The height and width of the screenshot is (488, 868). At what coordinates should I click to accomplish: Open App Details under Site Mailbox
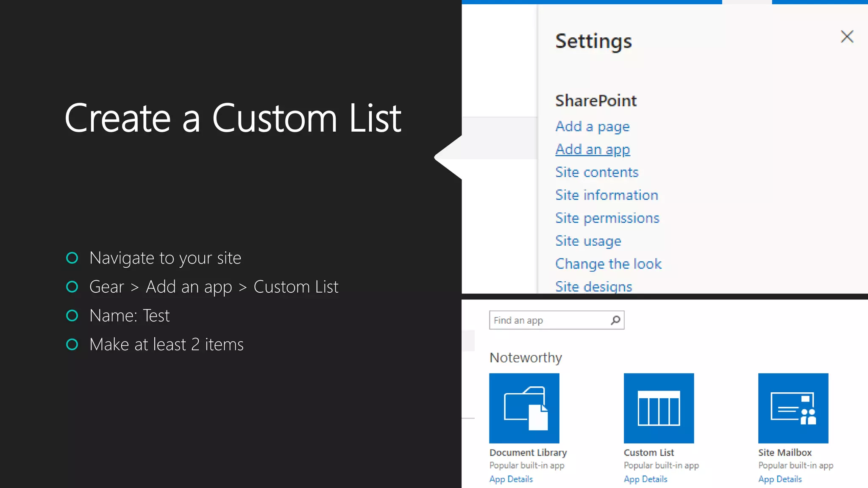[780, 479]
